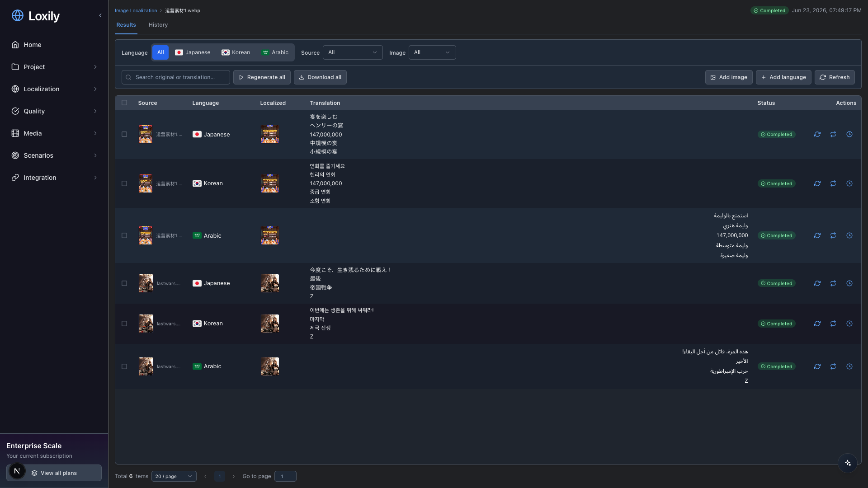Expand the Scenarios sidebar menu
The height and width of the screenshot is (488, 868).
pyautogui.click(x=54, y=155)
